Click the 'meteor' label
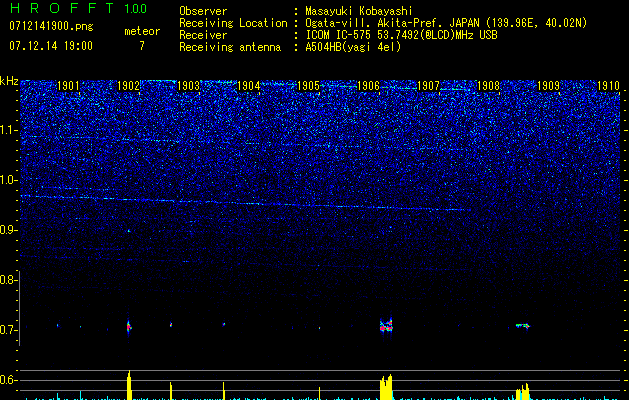Image resolution: width=629 pixels, height=400 pixels. tap(142, 31)
